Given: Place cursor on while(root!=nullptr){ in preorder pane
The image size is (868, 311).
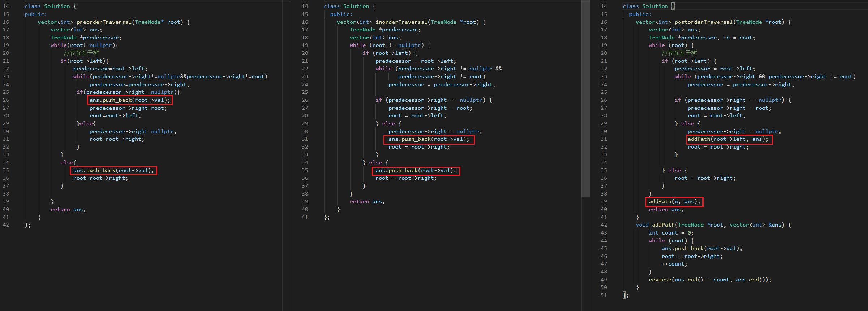Looking at the screenshot, I should (x=85, y=45).
